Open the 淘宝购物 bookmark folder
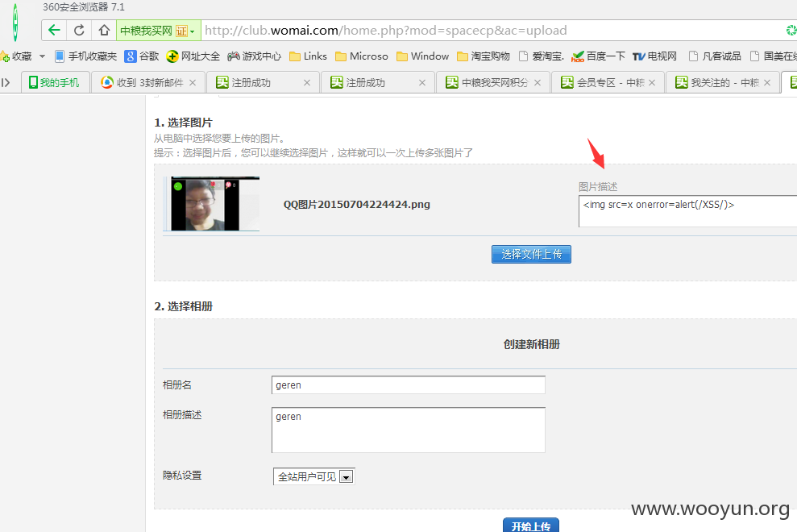The image size is (797, 532). 484,56
